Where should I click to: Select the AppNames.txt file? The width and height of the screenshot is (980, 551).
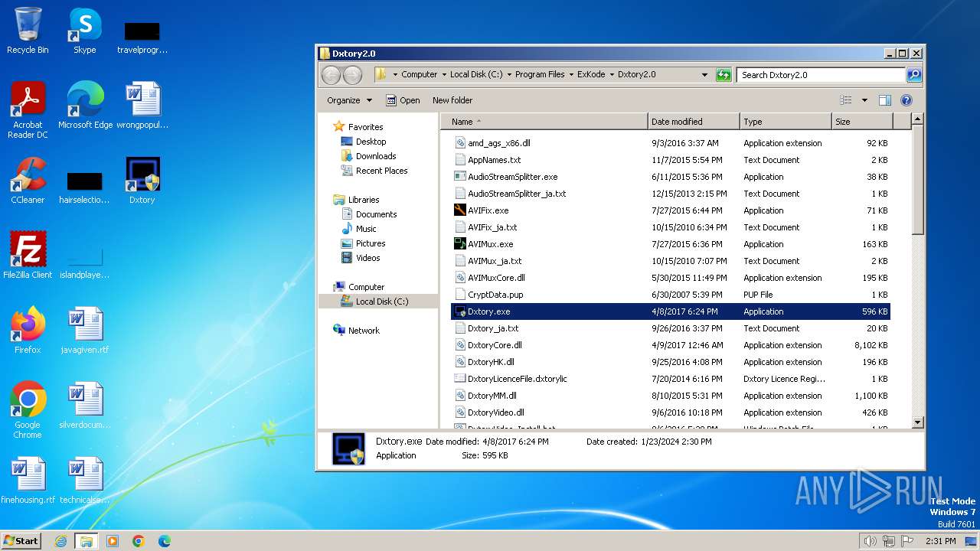[x=494, y=160]
